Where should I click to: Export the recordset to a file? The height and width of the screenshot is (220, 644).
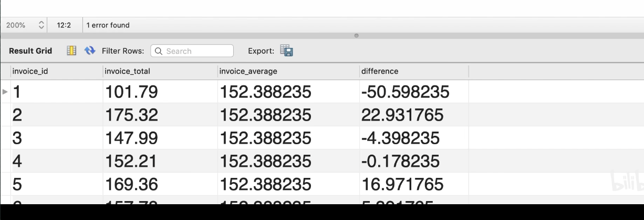pos(286,51)
